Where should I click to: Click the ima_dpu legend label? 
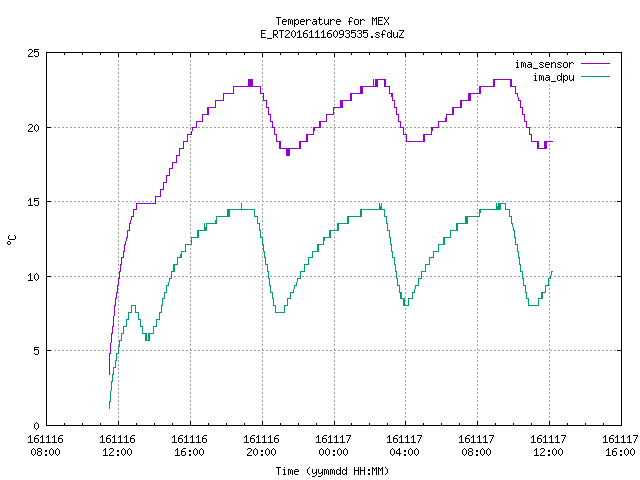click(554, 77)
